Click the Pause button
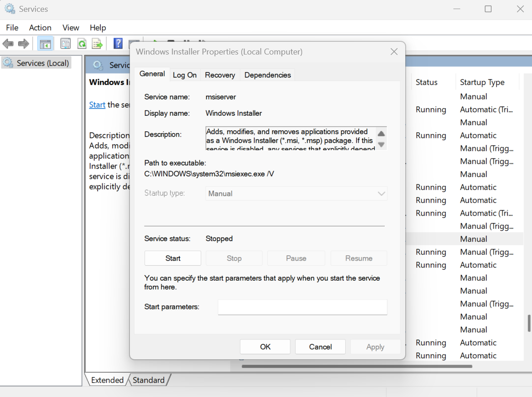The image size is (532, 397). coord(296,258)
